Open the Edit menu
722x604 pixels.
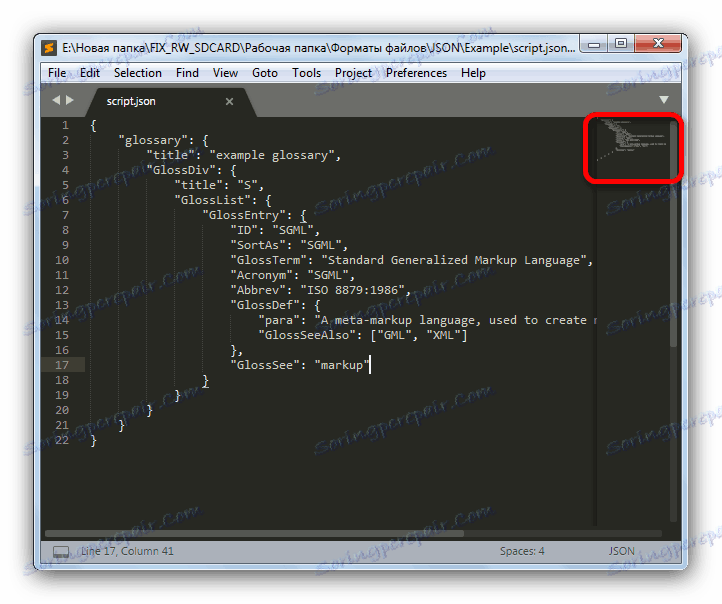click(x=90, y=73)
